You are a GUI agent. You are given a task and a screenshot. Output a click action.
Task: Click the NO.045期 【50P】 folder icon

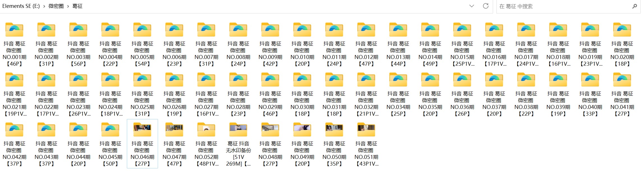(110, 130)
